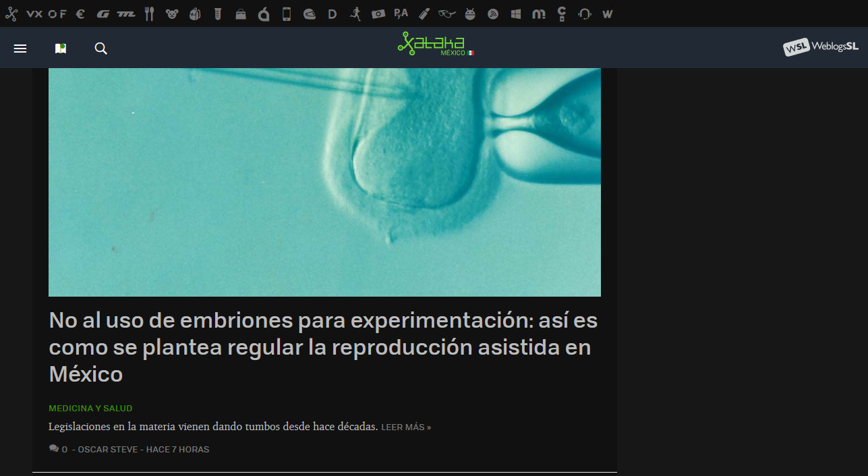Open the smartphone site icon
This screenshot has width=868, height=476.
(x=286, y=13)
